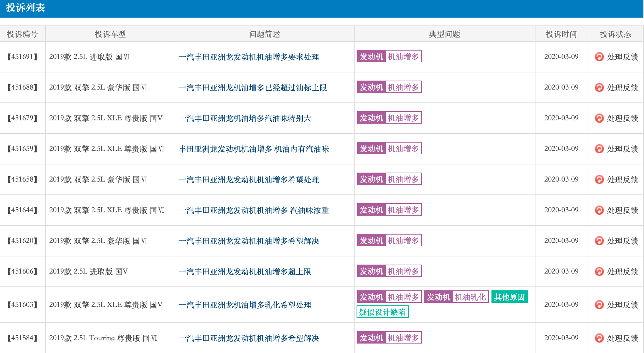This screenshot has height=353, width=644.
Task: Click 发动机 机油增多 tag in row 451658
Action: click(x=389, y=179)
